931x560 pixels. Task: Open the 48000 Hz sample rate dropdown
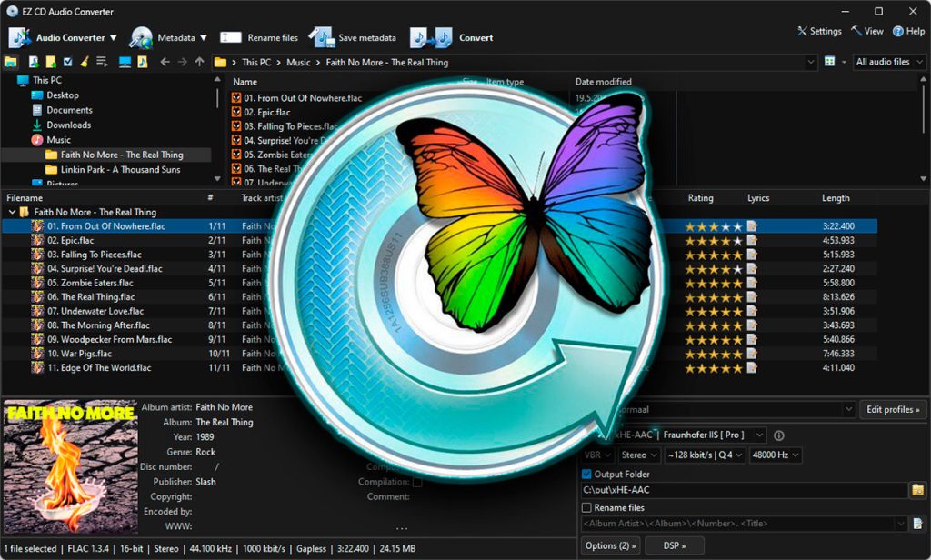point(776,455)
